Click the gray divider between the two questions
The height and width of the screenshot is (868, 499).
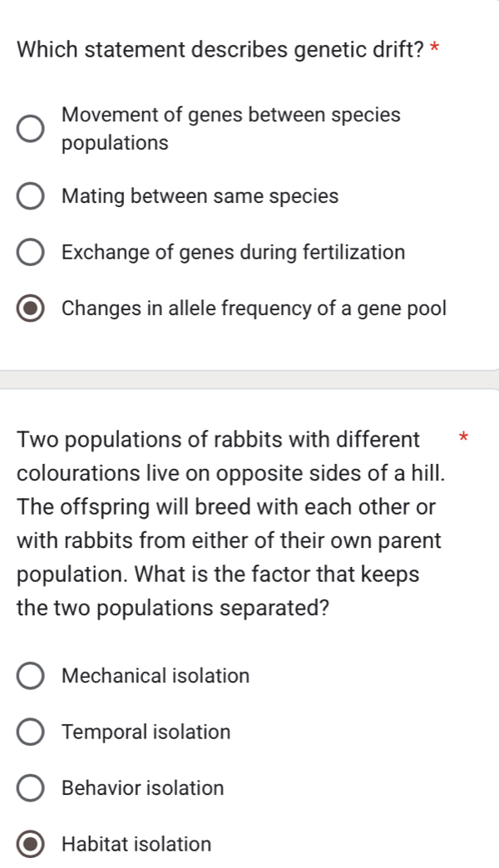pos(249,378)
